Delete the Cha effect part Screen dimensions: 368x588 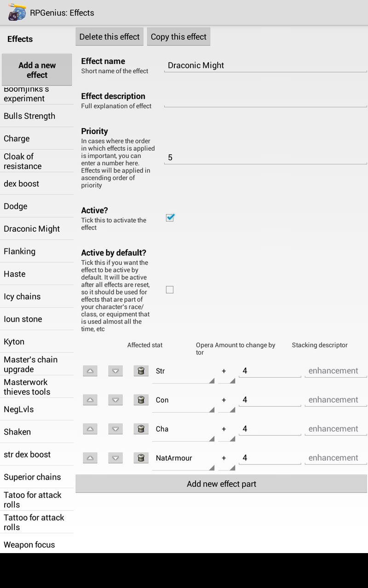(x=141, y=429)
